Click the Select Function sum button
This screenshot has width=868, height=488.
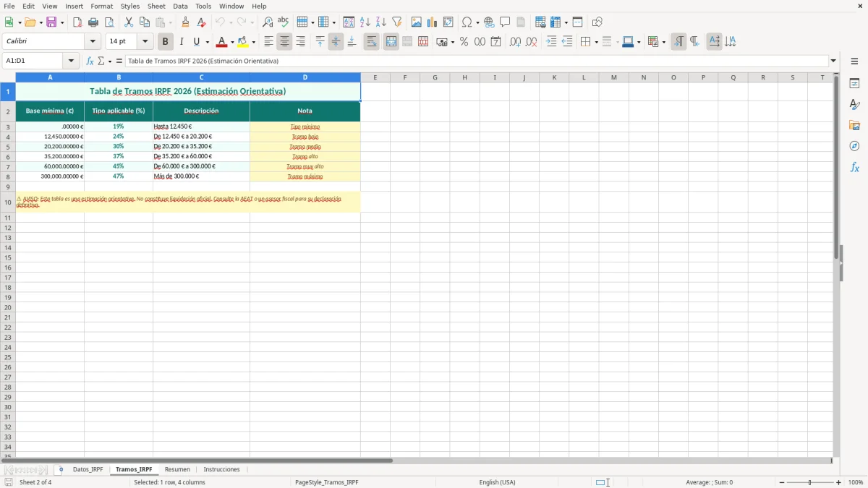point(101,61)
